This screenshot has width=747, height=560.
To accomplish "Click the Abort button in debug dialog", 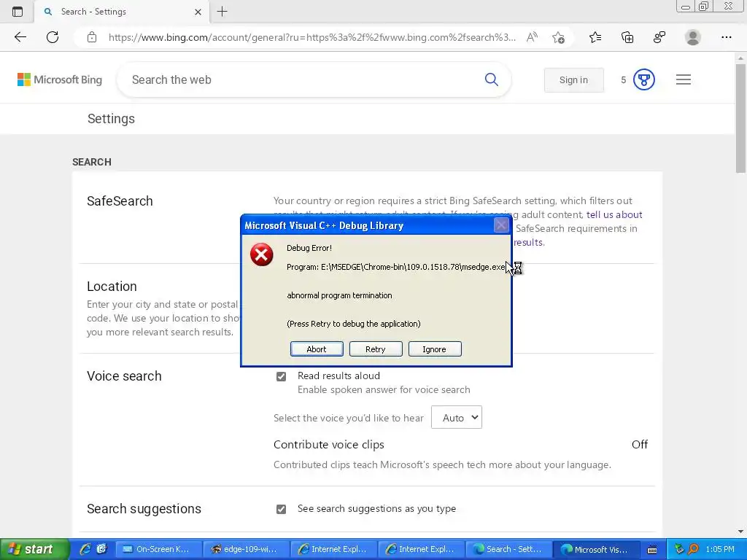I will click(x=317, y=349).
